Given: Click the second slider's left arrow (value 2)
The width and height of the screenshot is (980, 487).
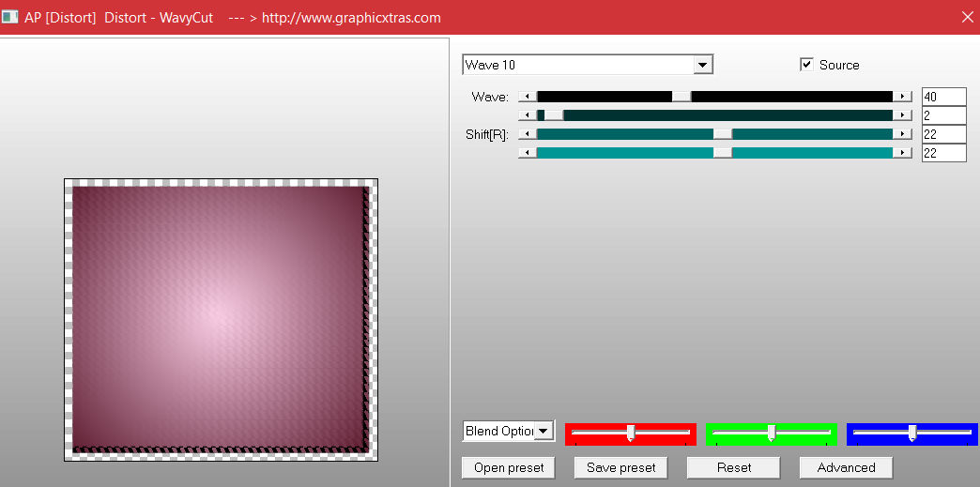Looking at the screenshot, I should point(528,115).
